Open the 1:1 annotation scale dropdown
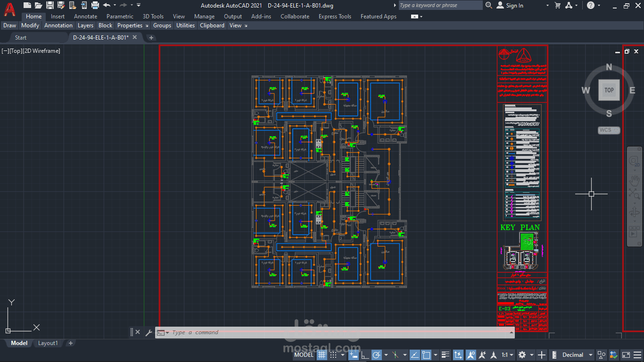 click(x=508, y=355)
